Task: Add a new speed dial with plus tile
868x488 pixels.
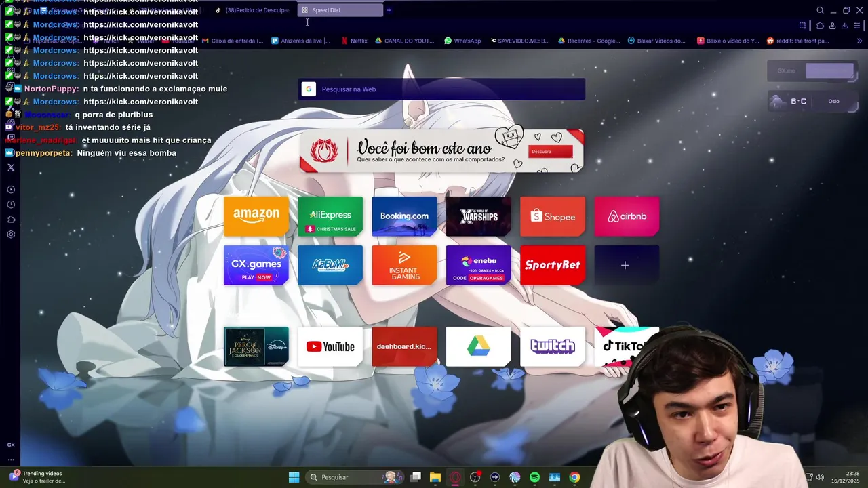Action: 627,265
